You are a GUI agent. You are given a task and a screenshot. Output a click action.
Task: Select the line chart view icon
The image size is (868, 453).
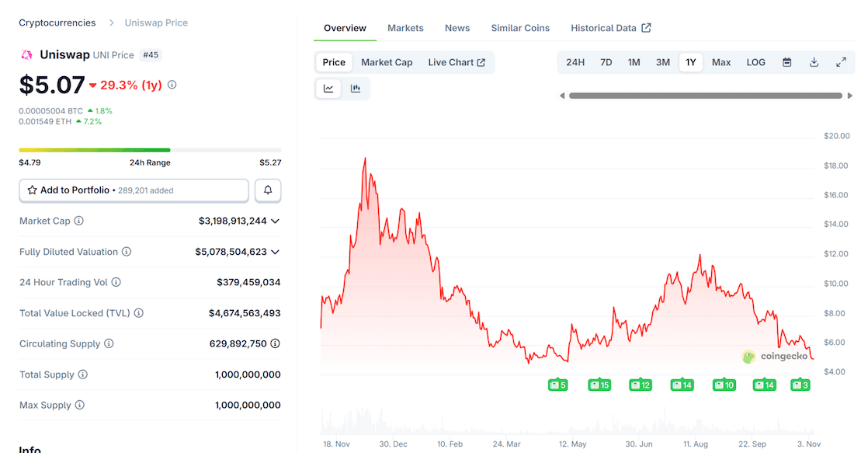coord(328,89)
